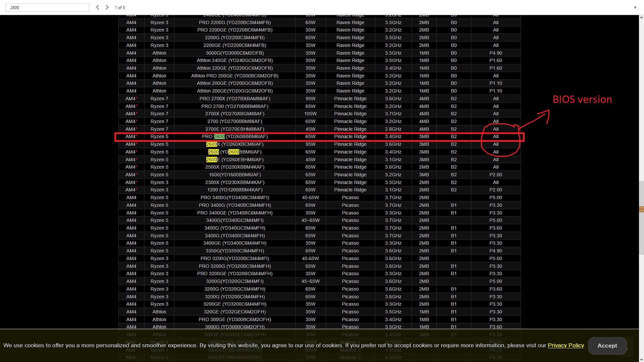Click the Athlon 220GE (YD220GC6M2OFB) cell
Image resolution: width=644 pixels, height=362 pixels.
[x=235, y=68]
